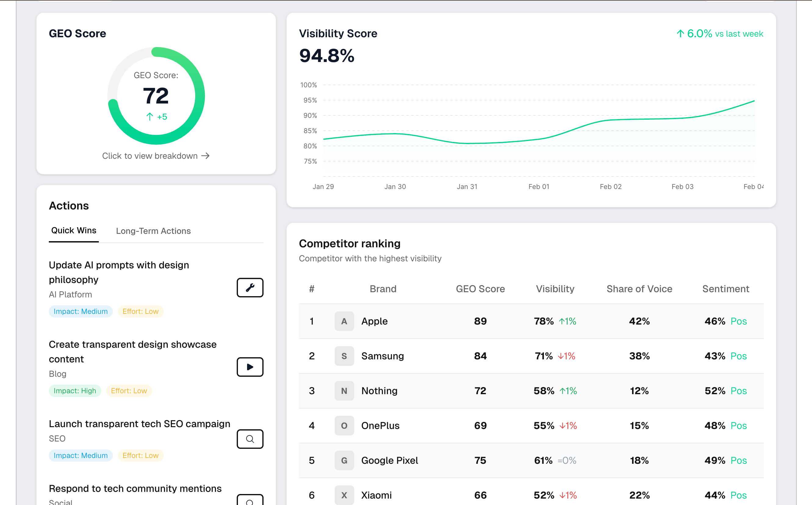This screenshot has height=505, width=812.
Task: Click Effort: Low tag under SEO campaign
Action: pos(140,455)
